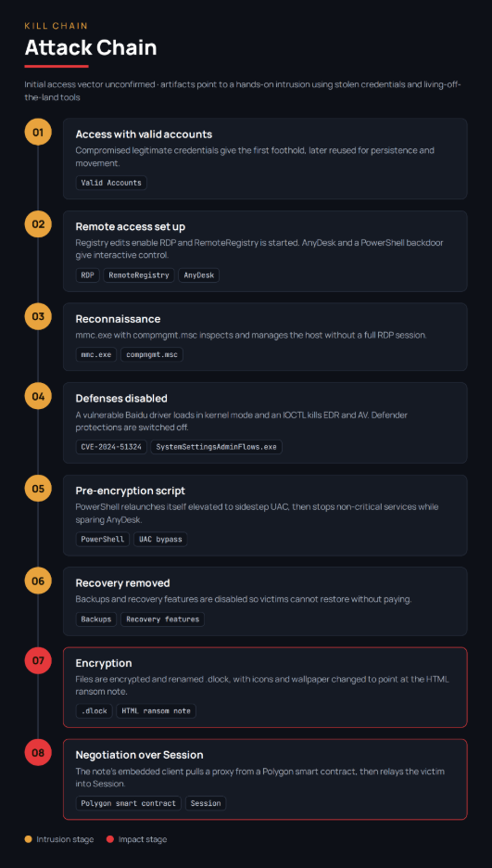492x868 pixels.
Task: Click the AnyDesk tag
Action: point(198,275)
